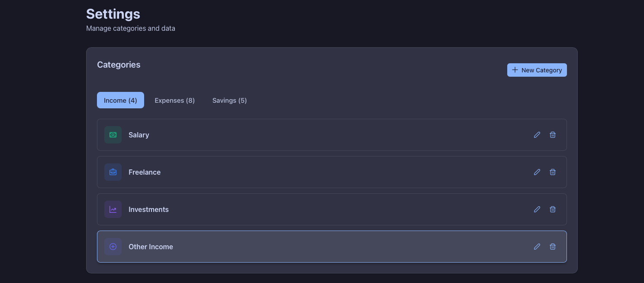The height and width of the screenshot is (283, 644).
Task: Click the plus icon inside New Category button
Action: 515,70
